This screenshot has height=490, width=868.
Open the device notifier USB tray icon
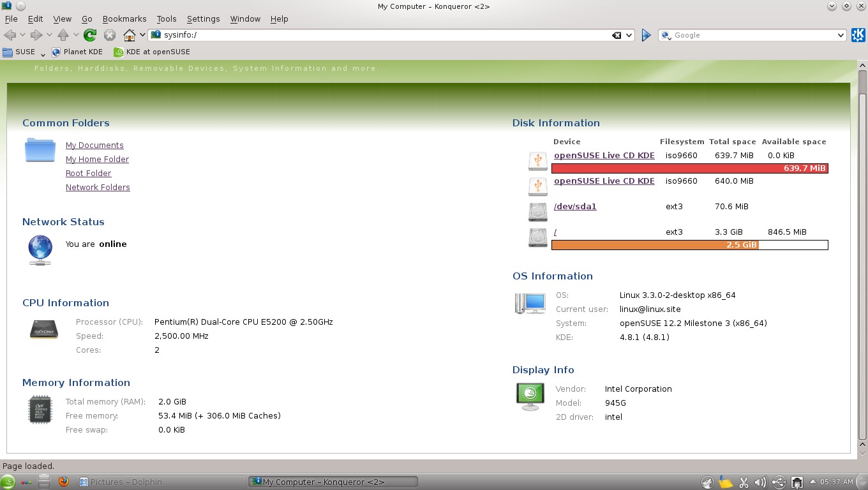pos(779,482)
